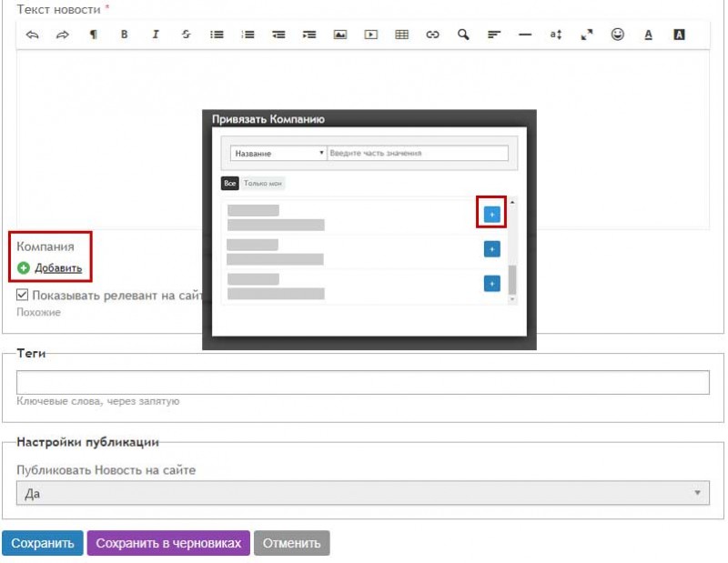Toggle bold formatting in the editor
The image size is (728, 563).
click(125, 35)
